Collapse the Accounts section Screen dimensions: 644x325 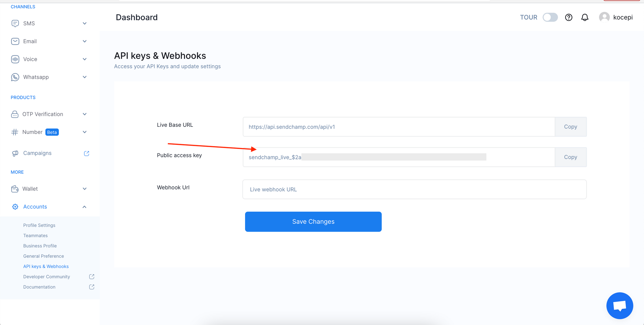pyautogui.click(x=84, y=207)
